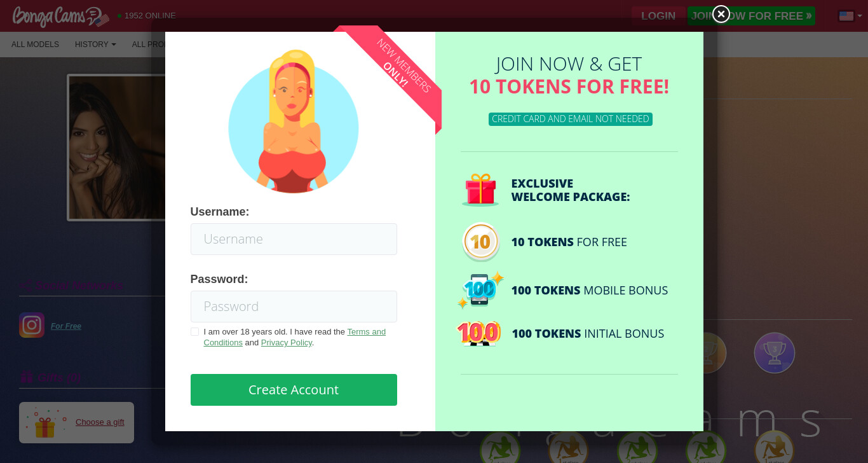Viewport: 868px width, 463px height.
Task: Click the purple trophy badge
Action: coord(774,353)
